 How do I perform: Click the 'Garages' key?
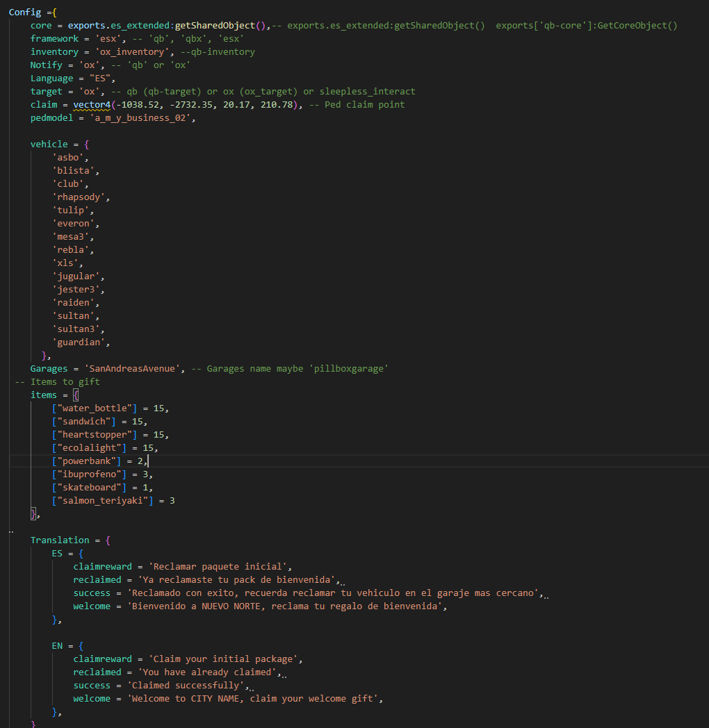[49, 369]
